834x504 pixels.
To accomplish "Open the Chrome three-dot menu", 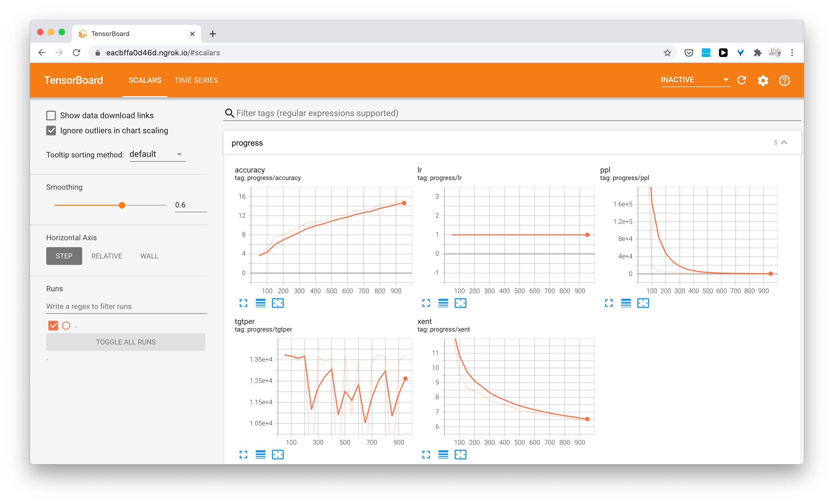I will (792, 53).
